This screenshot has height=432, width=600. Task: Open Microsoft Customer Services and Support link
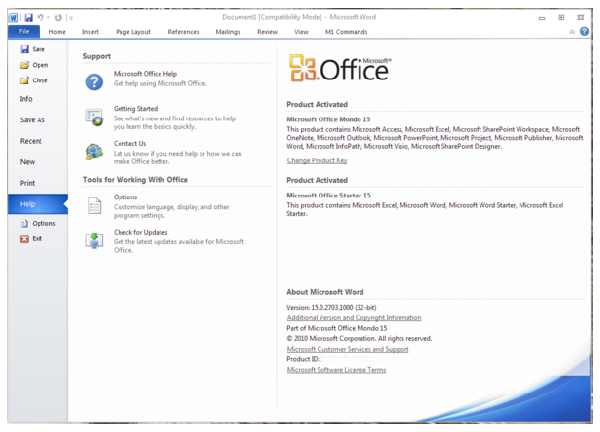click(347, 349)
